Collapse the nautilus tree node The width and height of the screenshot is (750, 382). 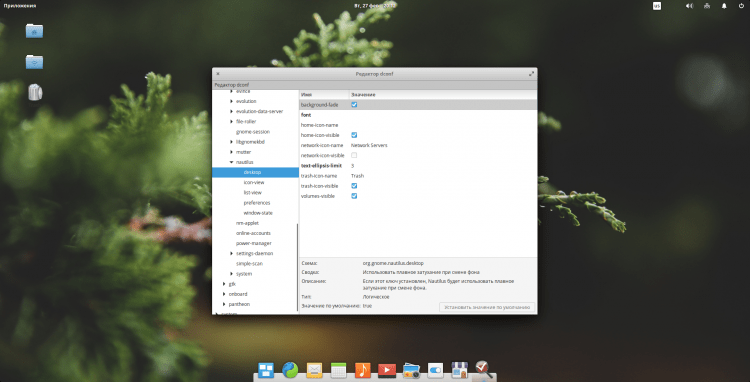pos(232,163)
